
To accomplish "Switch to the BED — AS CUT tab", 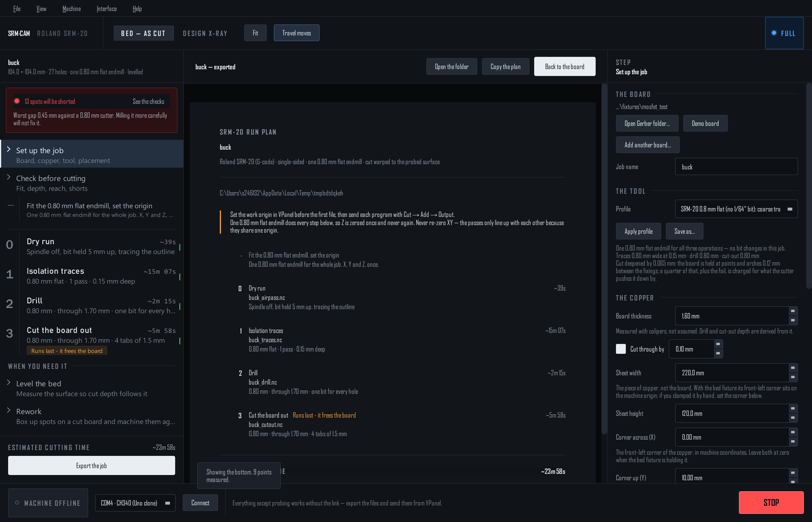I will (x=144, y=33).
